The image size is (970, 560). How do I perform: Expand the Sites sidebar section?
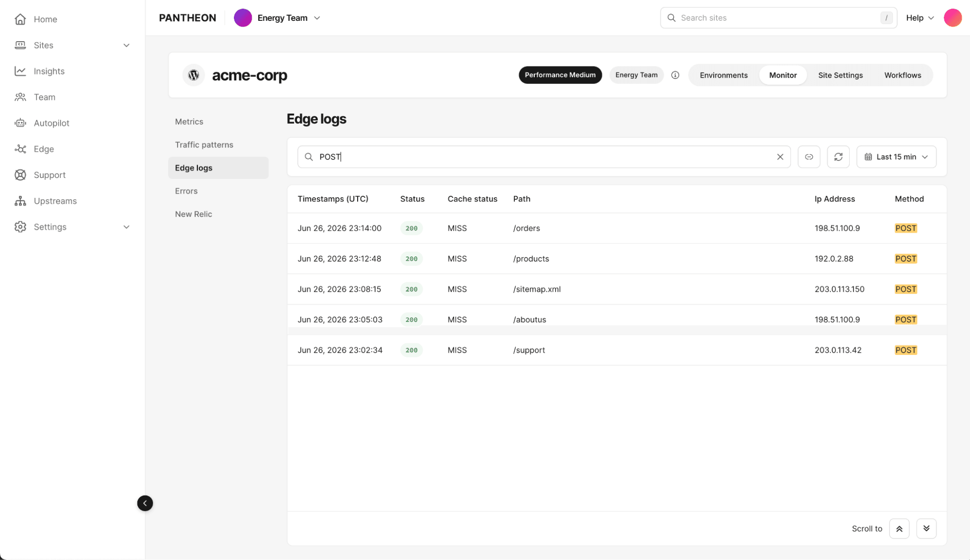pos(126,45)
